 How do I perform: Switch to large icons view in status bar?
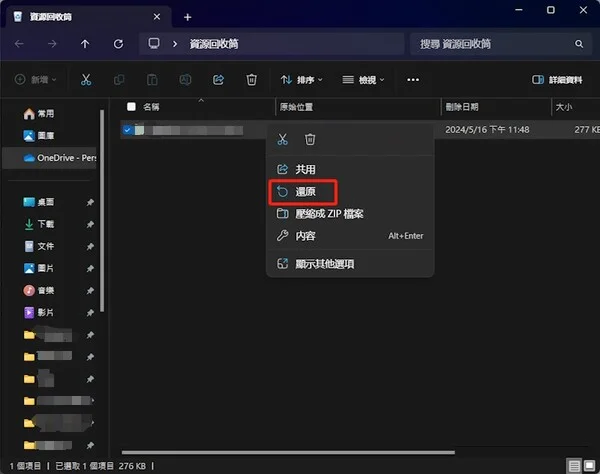pyautogui.click(x=589, y=466)
